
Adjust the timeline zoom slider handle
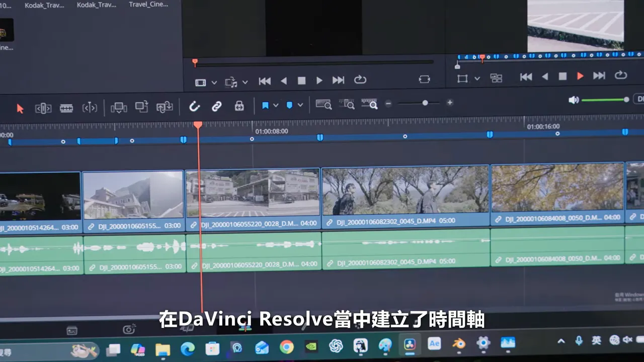click(x=425, y=103)
